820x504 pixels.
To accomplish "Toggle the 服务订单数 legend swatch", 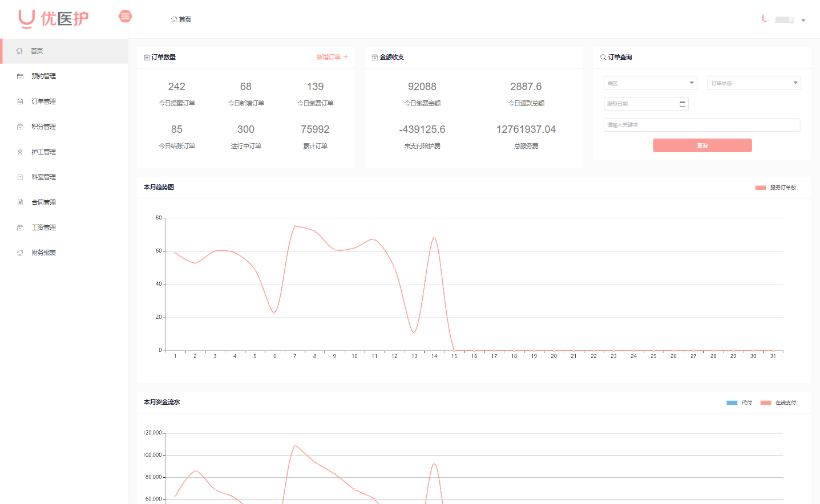I will pyautogui.click(x=761, y=188).
